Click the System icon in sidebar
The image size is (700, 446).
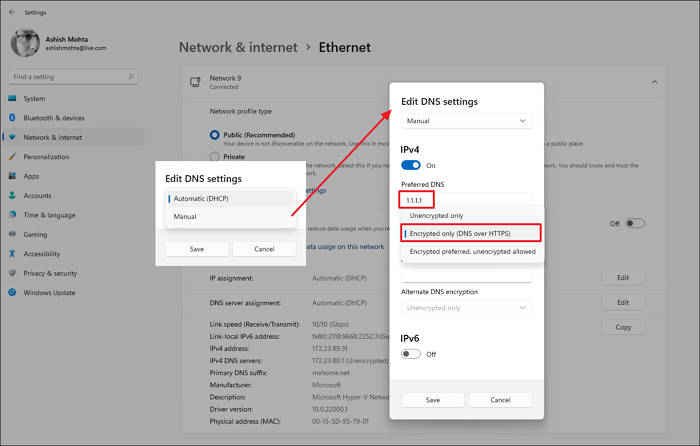point(12,98)
